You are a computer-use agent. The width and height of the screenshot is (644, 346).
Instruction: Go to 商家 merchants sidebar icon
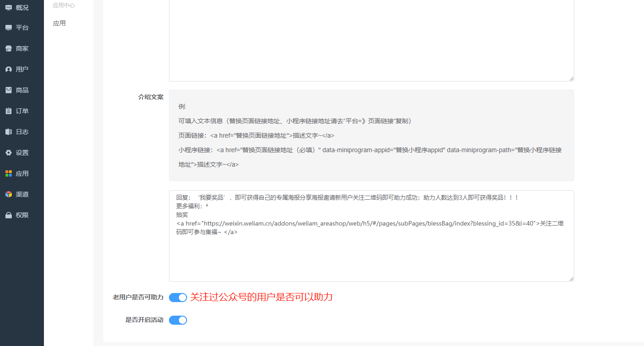point(9,48)
